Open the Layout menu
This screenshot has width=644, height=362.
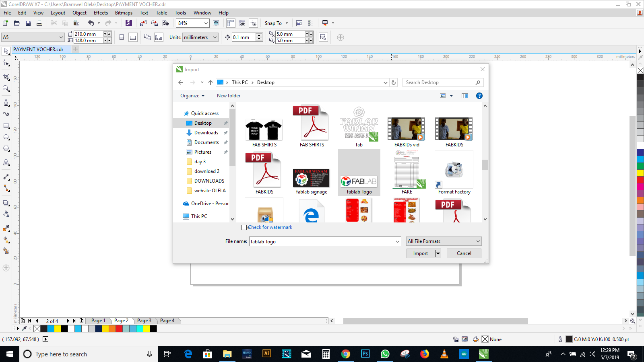click(58, 13)
